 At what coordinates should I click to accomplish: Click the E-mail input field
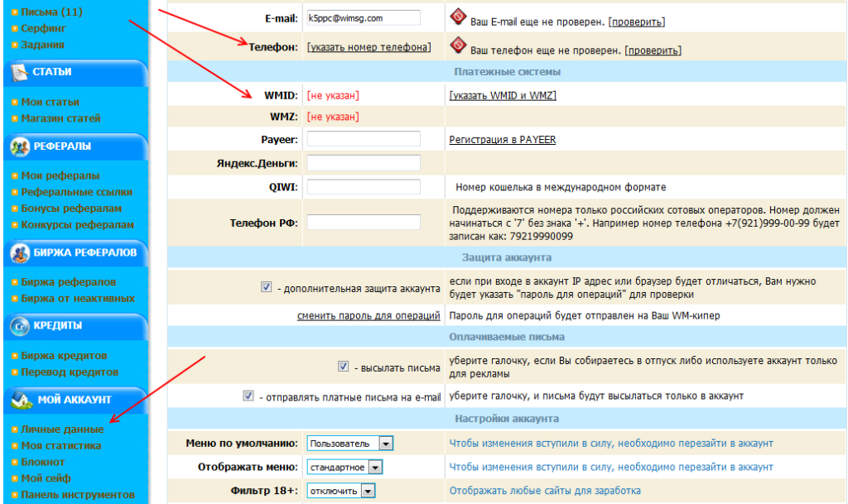tap(364, 18)
